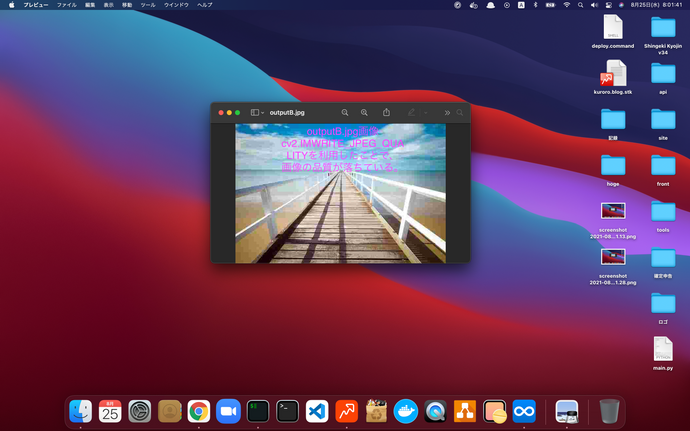The width and height of the screenshot is (690, 431).
Task: Launch Docker from the Dock
Action: pos(406,411)
